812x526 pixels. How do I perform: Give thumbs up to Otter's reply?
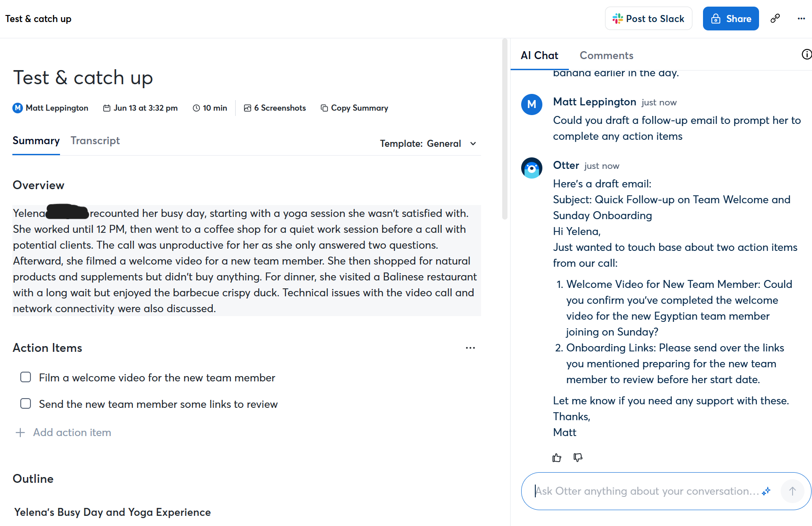(x=557, y=458)
